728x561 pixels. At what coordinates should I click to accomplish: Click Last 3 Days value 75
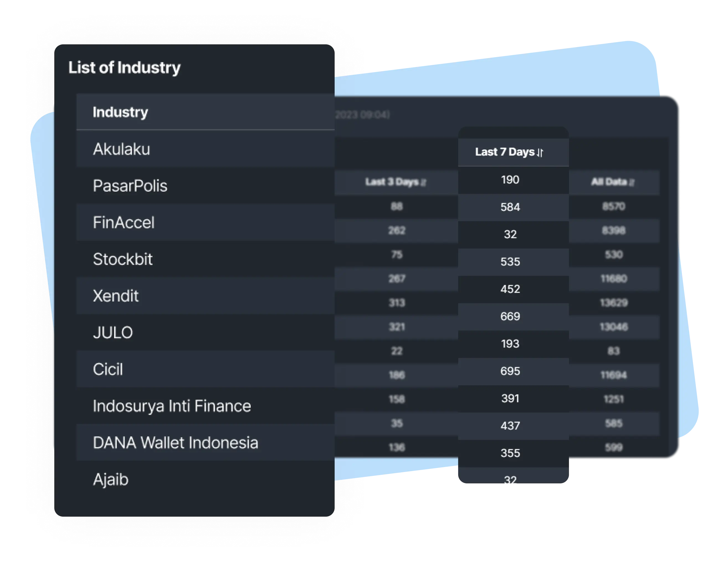pyautogui.click(x=397, y=255)
